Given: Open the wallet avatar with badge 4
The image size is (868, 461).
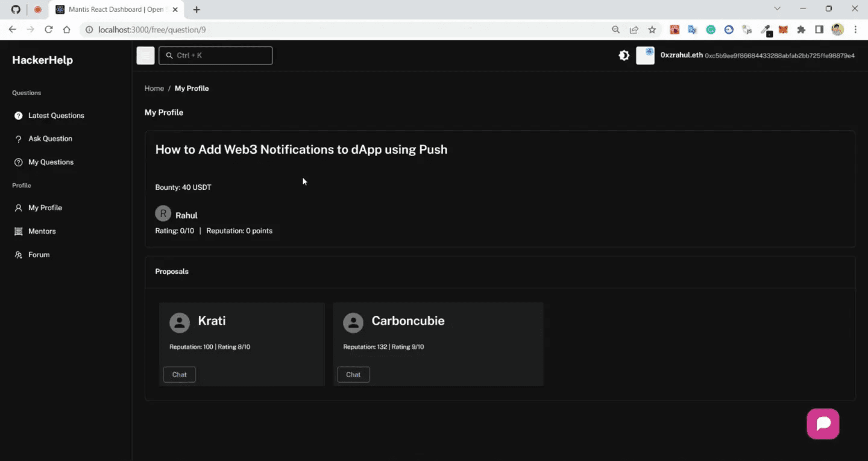Looking at the screenshot, I should (x=645, y=55).
